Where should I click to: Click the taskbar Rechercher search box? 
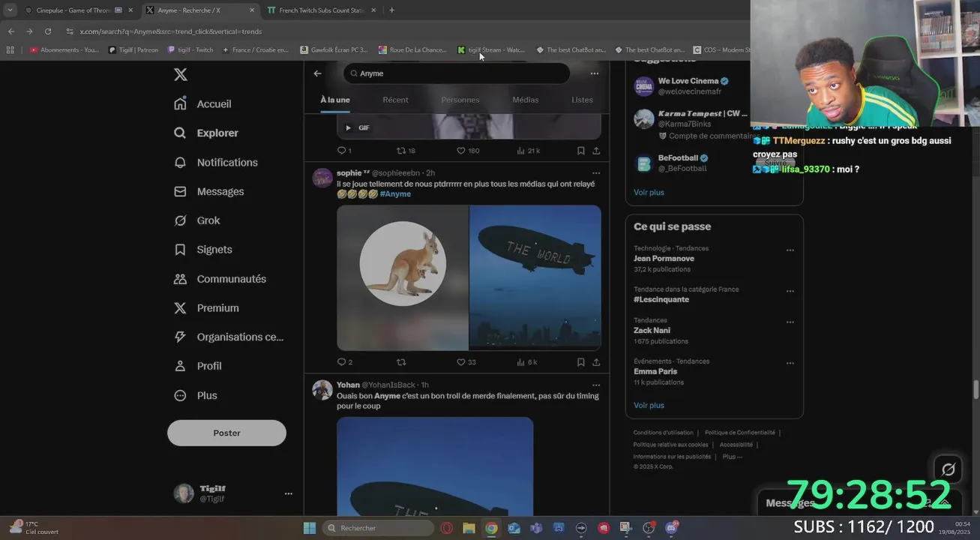pos(377,528)
